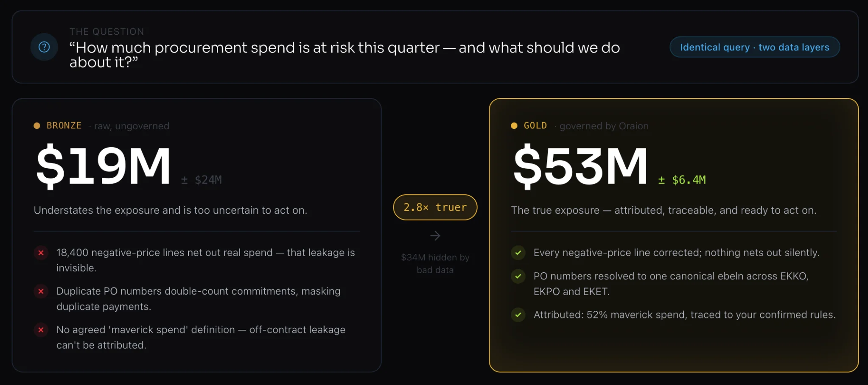868x385 pixels.
Task: Click the $53M headline figure
Action: click(581, 166)
